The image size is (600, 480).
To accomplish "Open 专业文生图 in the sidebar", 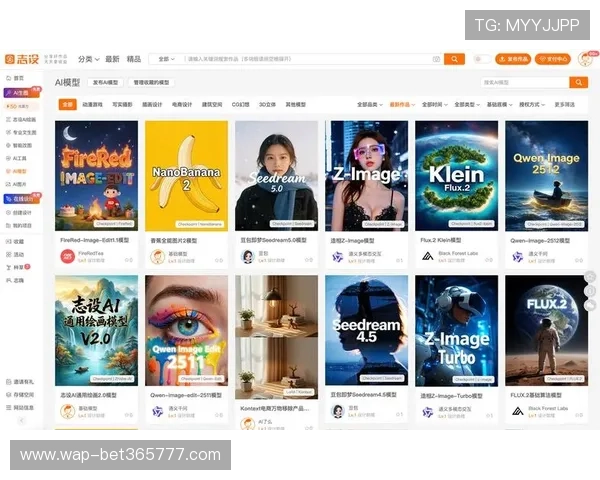I will click(x=21, y=132).
